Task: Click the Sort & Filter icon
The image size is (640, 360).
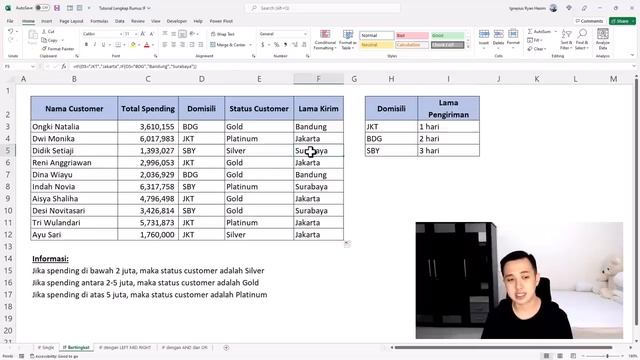Action: pos(566,39)
